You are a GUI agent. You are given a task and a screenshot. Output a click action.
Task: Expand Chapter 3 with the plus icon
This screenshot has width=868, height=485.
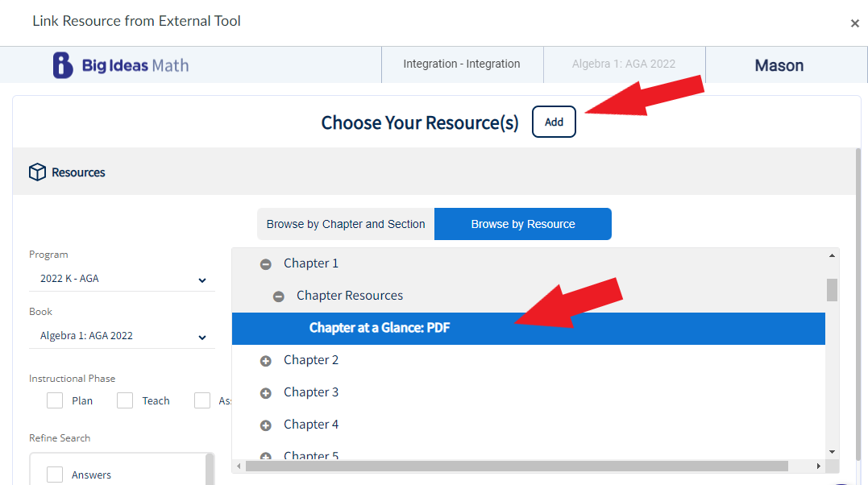click(265, 393)
